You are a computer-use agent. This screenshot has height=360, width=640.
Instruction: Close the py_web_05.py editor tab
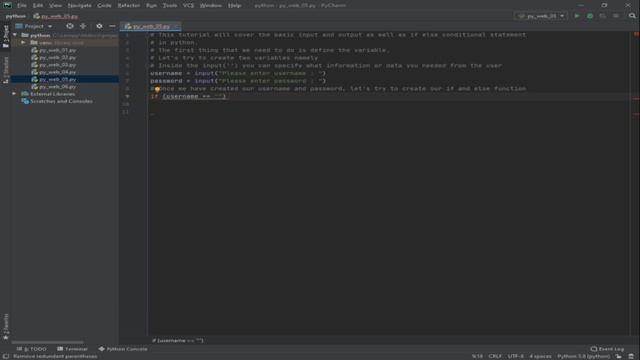click(x=176, y=26)
